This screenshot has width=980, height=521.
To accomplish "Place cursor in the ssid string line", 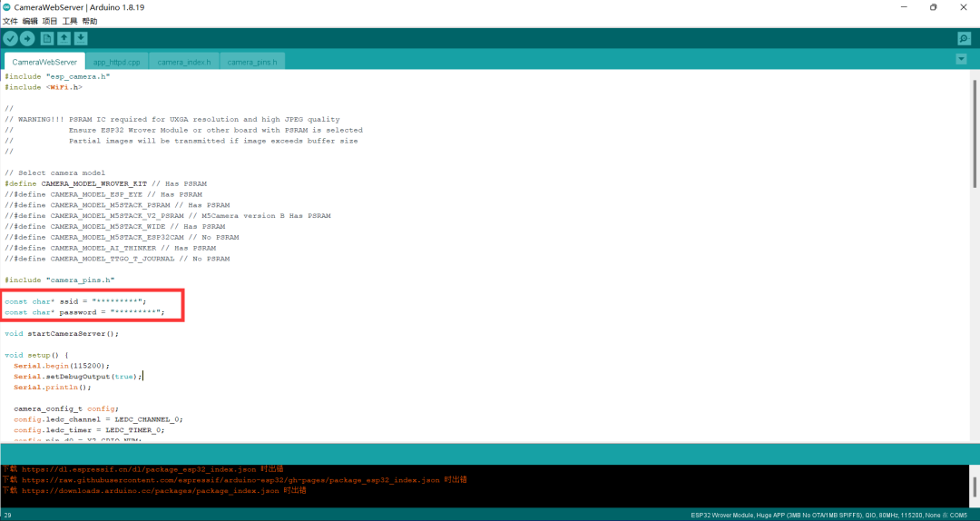I will (x=75, y=301).
